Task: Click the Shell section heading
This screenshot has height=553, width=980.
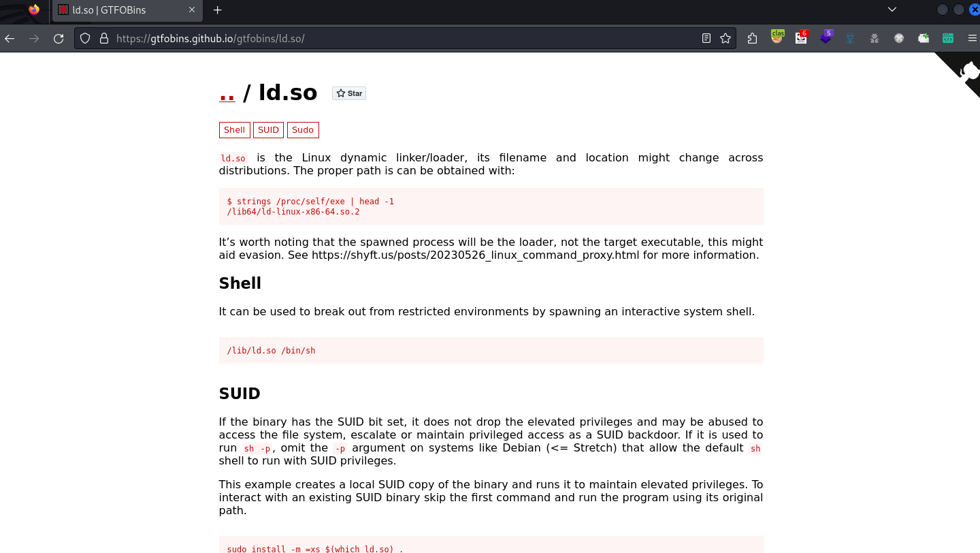Action: (x=240, y=283)
